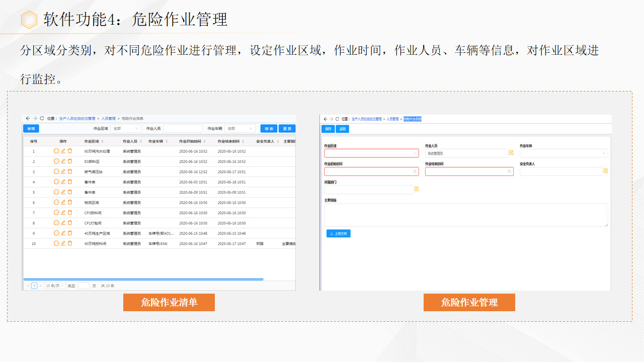Expand the 作业区域 dropdown in the form

tap(371, 153)
